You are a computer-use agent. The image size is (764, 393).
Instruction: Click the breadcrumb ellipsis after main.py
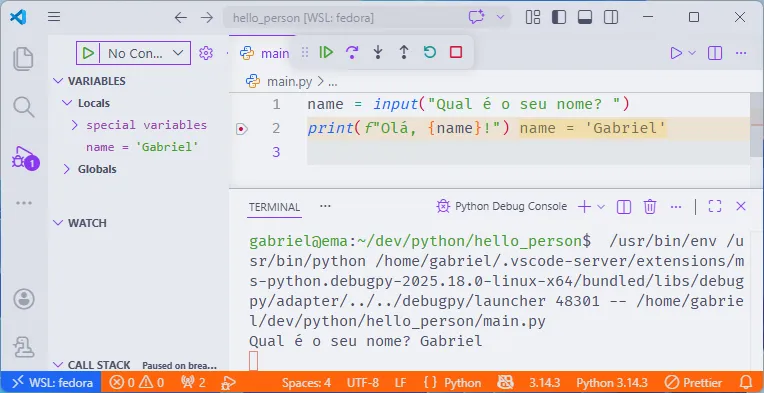point(333,82)
